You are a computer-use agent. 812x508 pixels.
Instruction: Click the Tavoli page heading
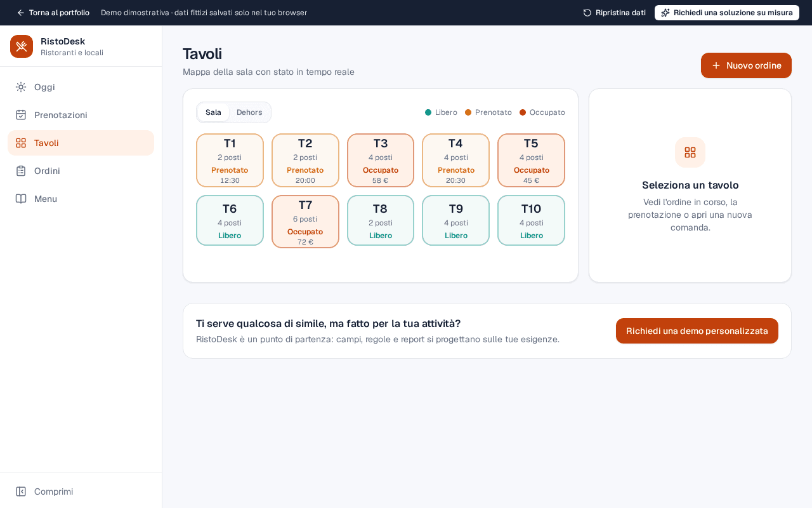(202, 54)
